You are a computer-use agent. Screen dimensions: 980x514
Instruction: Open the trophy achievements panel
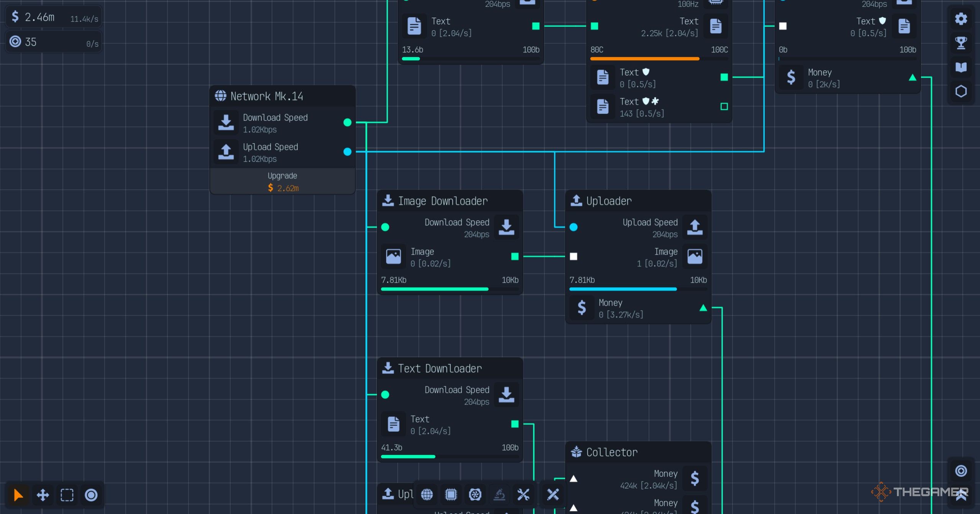(960, 43)
